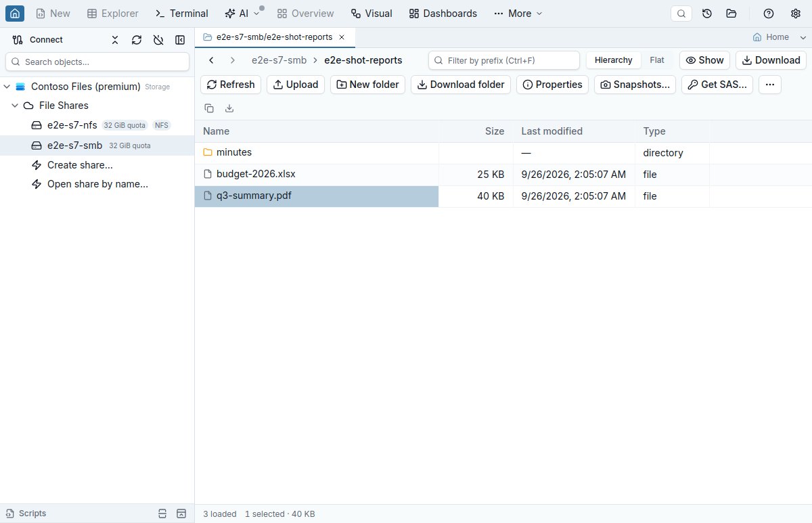Focus the Filter by prefix field

504,60
